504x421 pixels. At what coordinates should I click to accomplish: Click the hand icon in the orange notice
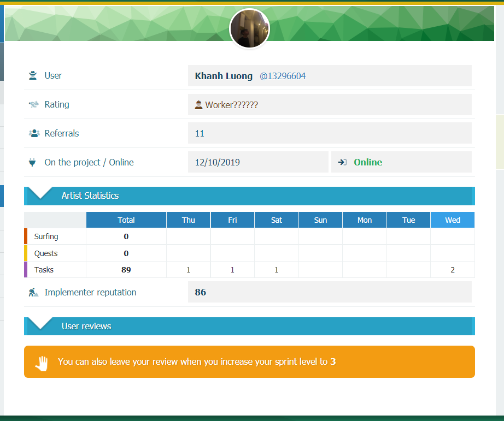[x=42, y=363]
